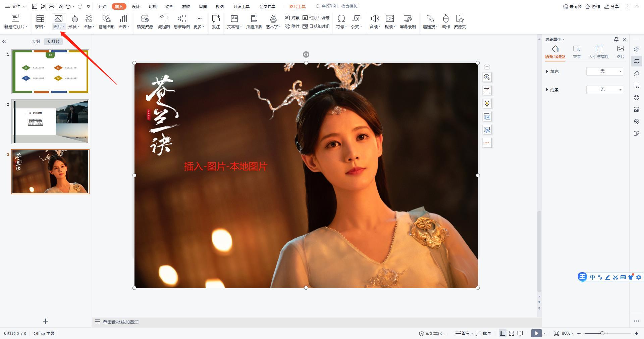
Task: Click the lightbulb suggestion icon beside the picture
Action: pyautogui.click(x=487, y=103)
